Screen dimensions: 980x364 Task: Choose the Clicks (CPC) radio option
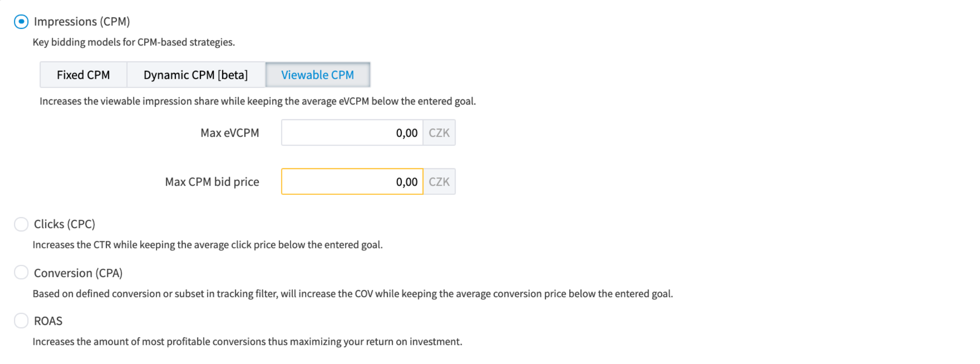tap(21, 224)
